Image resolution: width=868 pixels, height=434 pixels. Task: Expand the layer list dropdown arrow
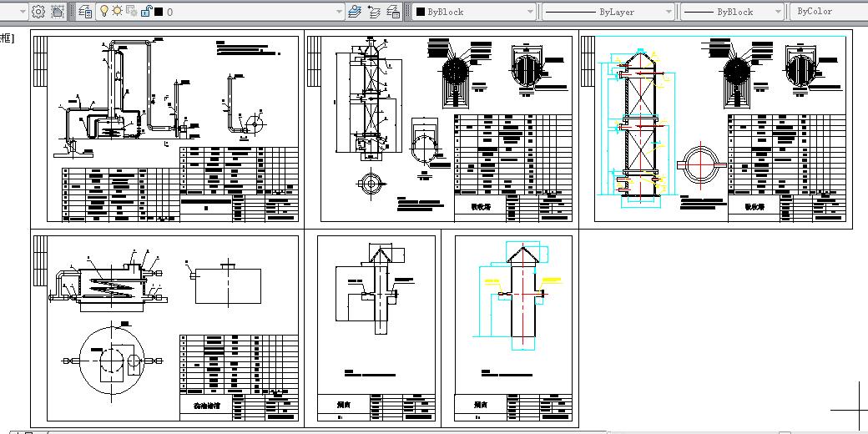pyautogui.click(x=340, y=11)
